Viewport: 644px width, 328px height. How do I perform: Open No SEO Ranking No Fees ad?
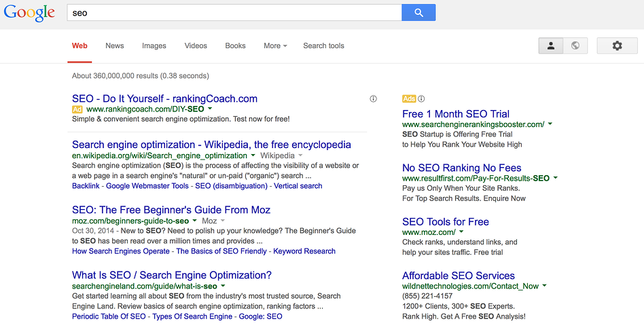click(462, 168)
